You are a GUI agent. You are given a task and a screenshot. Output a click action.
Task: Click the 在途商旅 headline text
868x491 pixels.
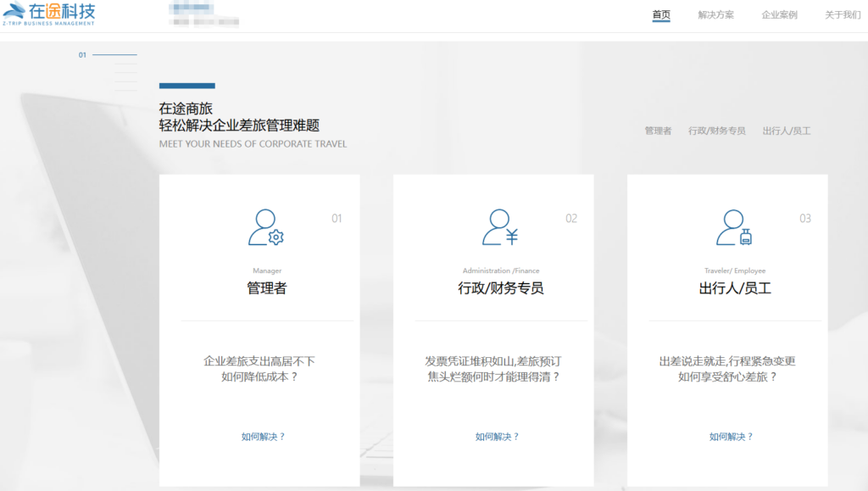pos(186,109)
